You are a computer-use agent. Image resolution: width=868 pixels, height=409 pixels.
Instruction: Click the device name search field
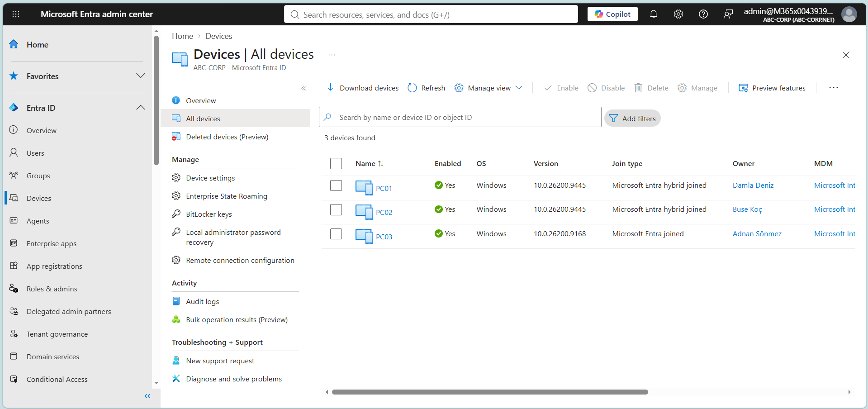460,117
